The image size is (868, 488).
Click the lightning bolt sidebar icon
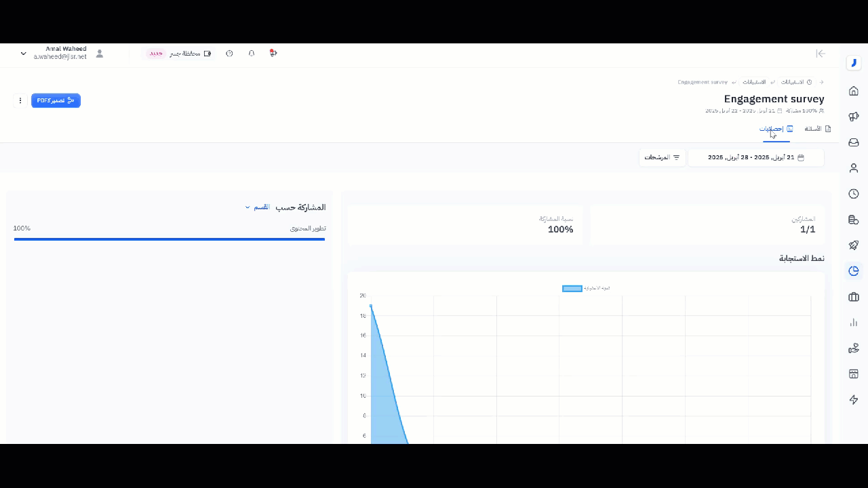click(x=854, y=400)
